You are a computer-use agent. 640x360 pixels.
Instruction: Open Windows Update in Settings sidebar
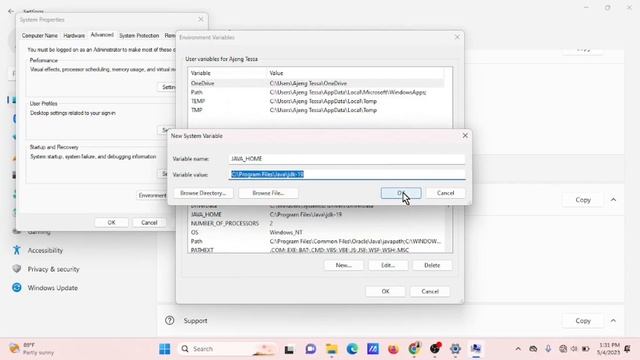point(53,288)
